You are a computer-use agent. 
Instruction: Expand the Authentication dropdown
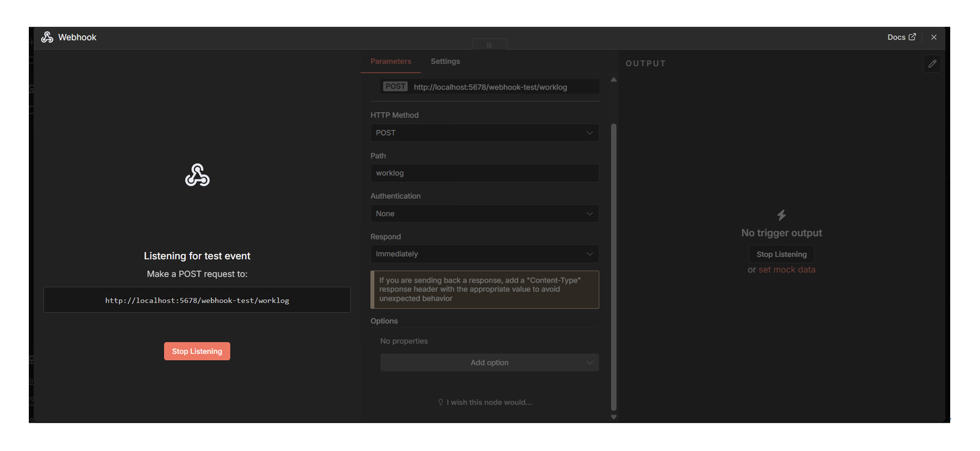point(484,213)
